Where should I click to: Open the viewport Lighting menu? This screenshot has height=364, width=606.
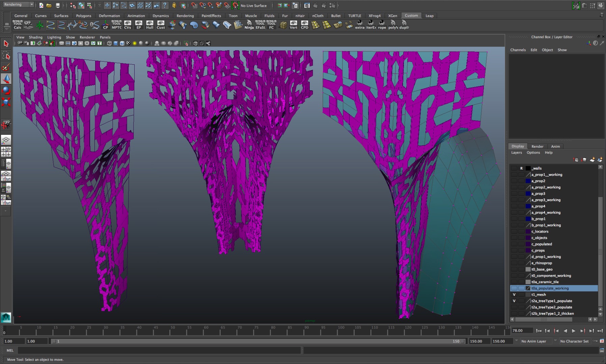pyautogui.click(x=54, y=37)
